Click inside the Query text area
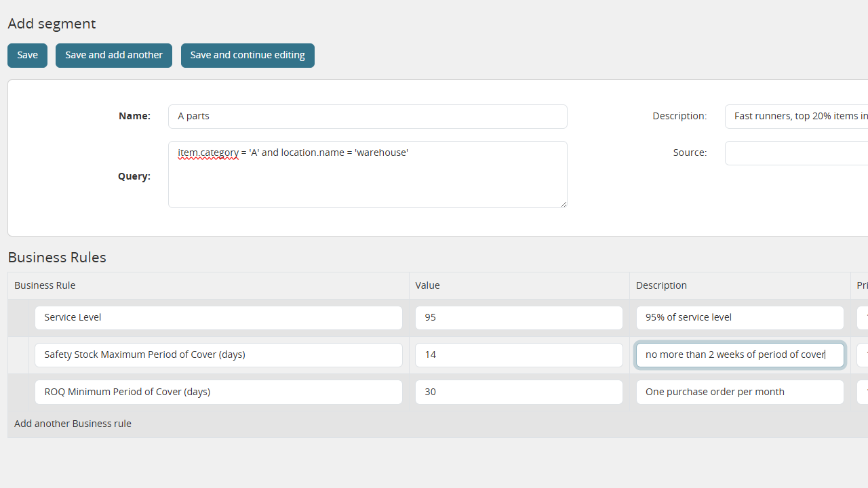This screenshot has width=868, height=488. click(x=368, y=174)
